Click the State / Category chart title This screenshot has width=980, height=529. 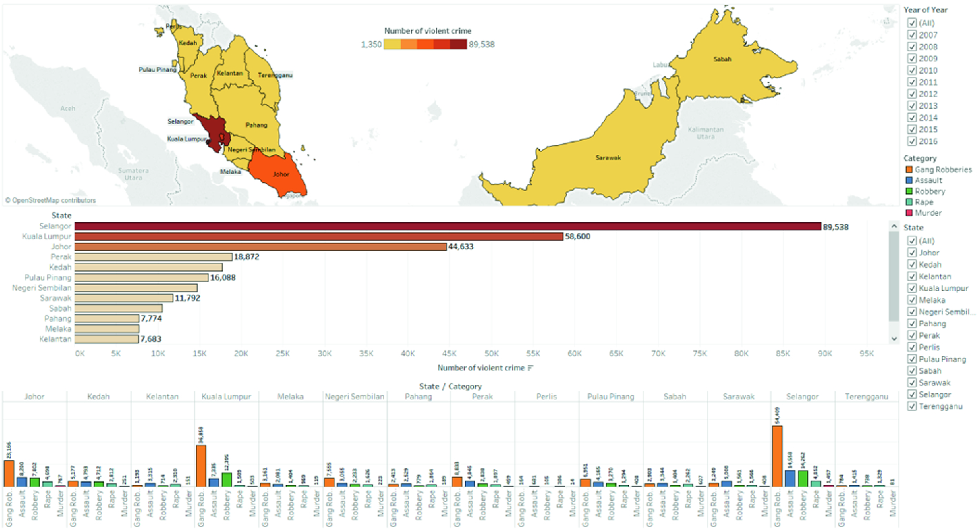(450, 386)
